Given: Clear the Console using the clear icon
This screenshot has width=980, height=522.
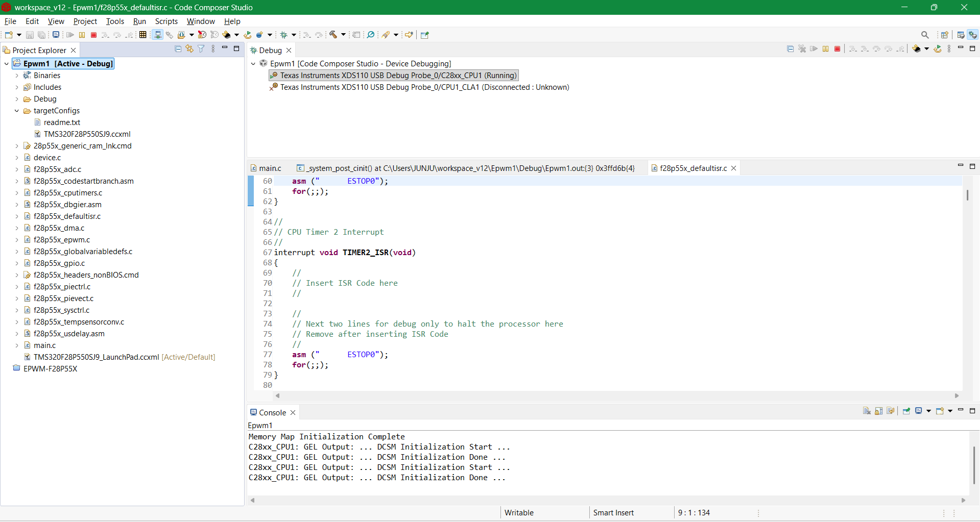Looking at the screenshot, I should click(x=867, y=411).
